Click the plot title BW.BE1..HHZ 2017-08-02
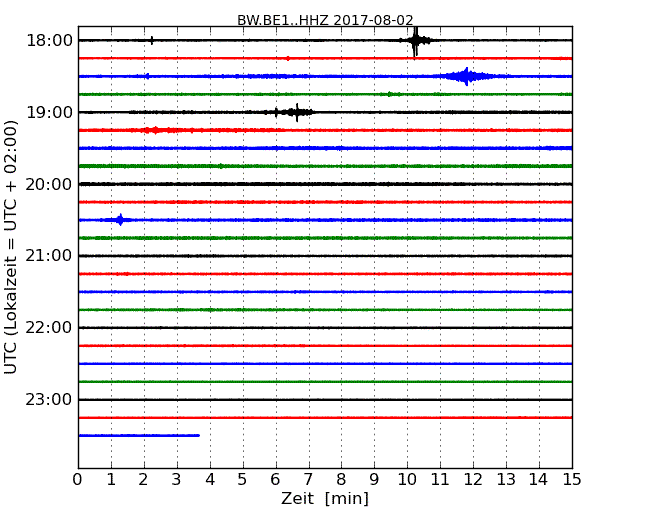 pos(325,20)
